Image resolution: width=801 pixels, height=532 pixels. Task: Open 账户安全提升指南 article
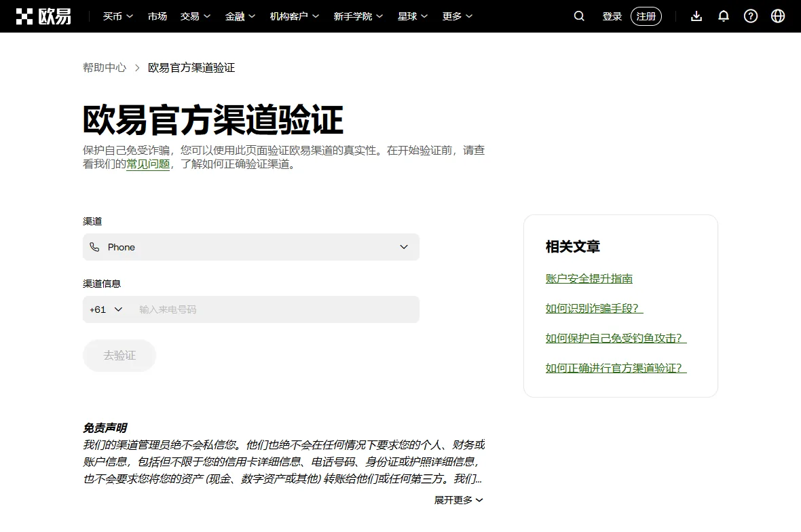589,279
